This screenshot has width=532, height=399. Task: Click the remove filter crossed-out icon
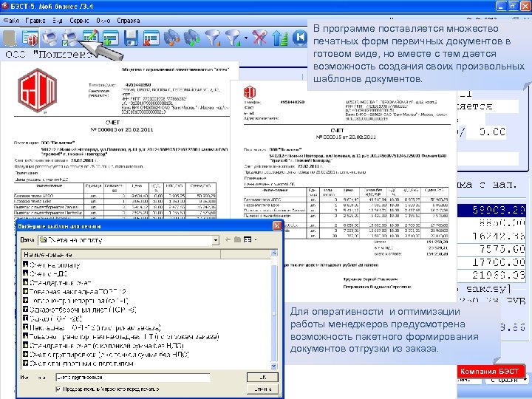coord(259,38)
